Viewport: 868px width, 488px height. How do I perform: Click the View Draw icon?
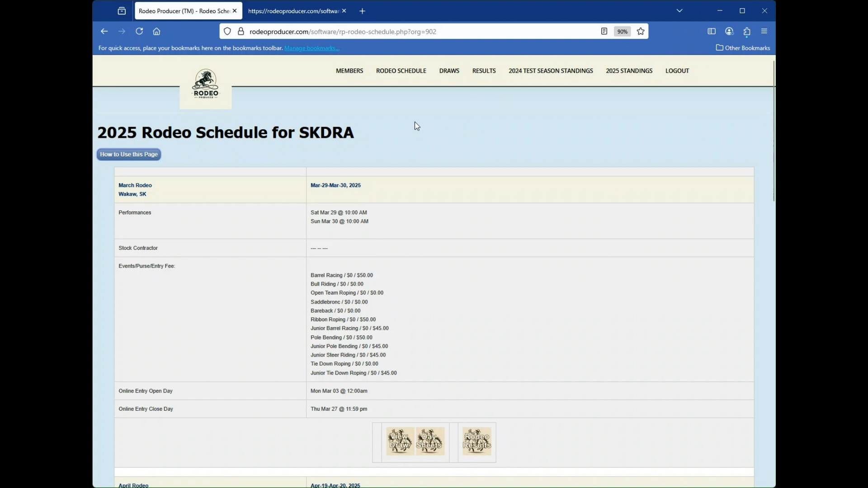click(400, 441)
